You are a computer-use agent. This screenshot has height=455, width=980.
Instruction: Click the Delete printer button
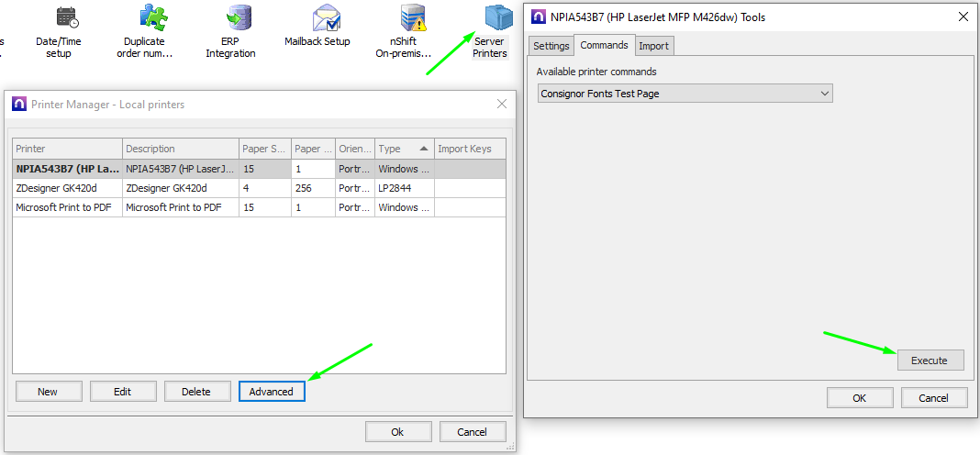(196, 392)
